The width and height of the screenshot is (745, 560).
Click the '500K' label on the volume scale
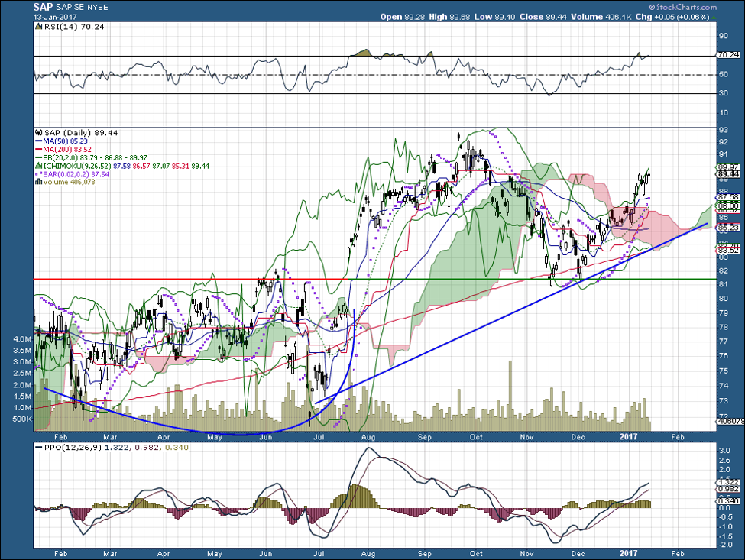tap(22, 419)
